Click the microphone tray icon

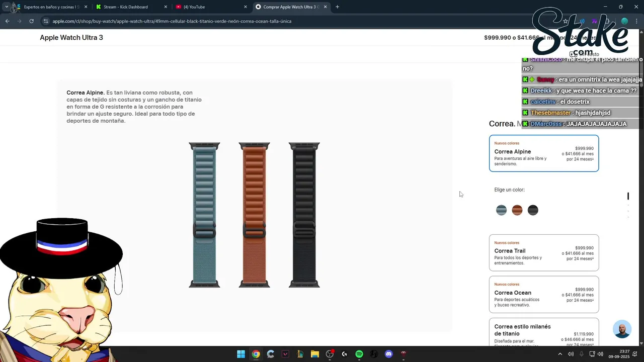coord(582,354)
